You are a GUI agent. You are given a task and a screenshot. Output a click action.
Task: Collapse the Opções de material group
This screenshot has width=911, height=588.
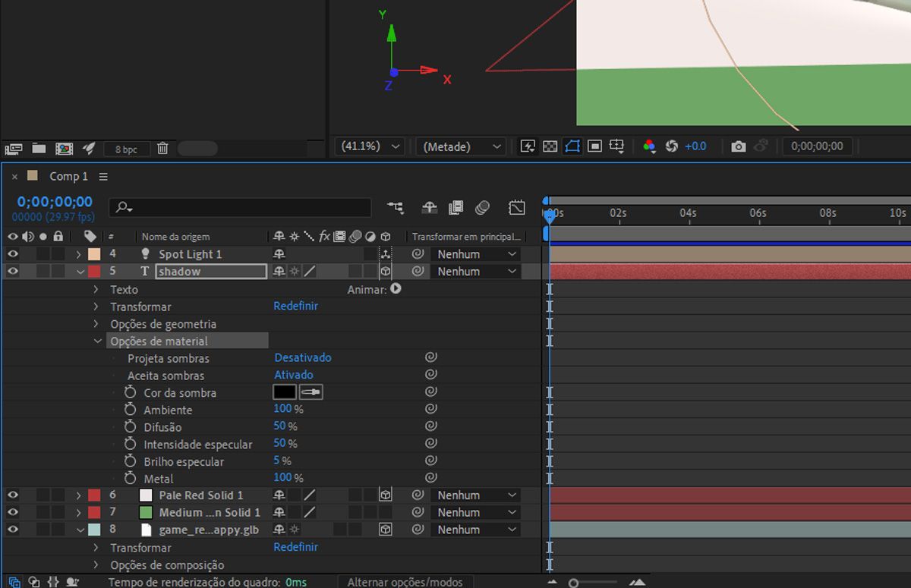coord(97,341)
